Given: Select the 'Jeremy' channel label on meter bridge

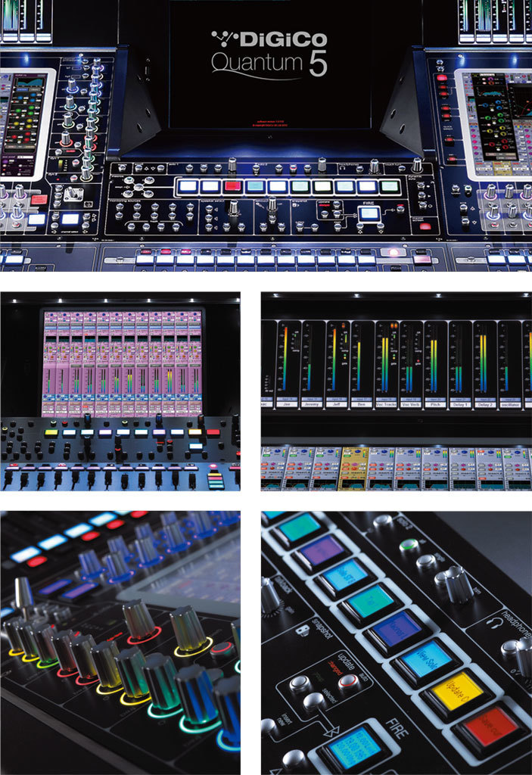Looking at the screenshot, I should [312, 404].
